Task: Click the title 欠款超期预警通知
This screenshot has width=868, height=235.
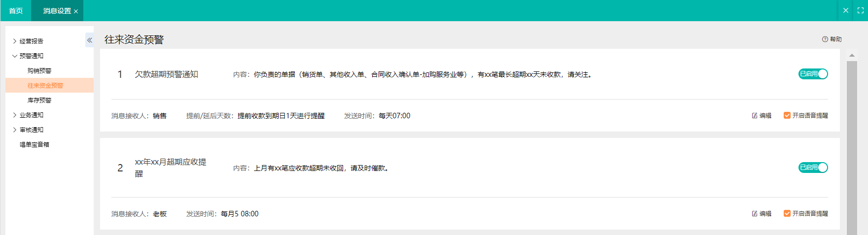Action: [x=167, y=74]
